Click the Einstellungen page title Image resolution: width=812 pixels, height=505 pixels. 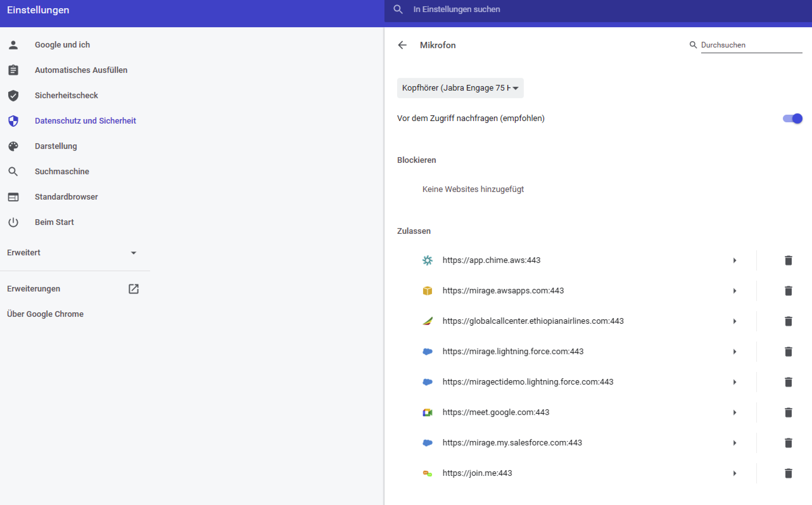pyautogui.click(x=38, y=10)
